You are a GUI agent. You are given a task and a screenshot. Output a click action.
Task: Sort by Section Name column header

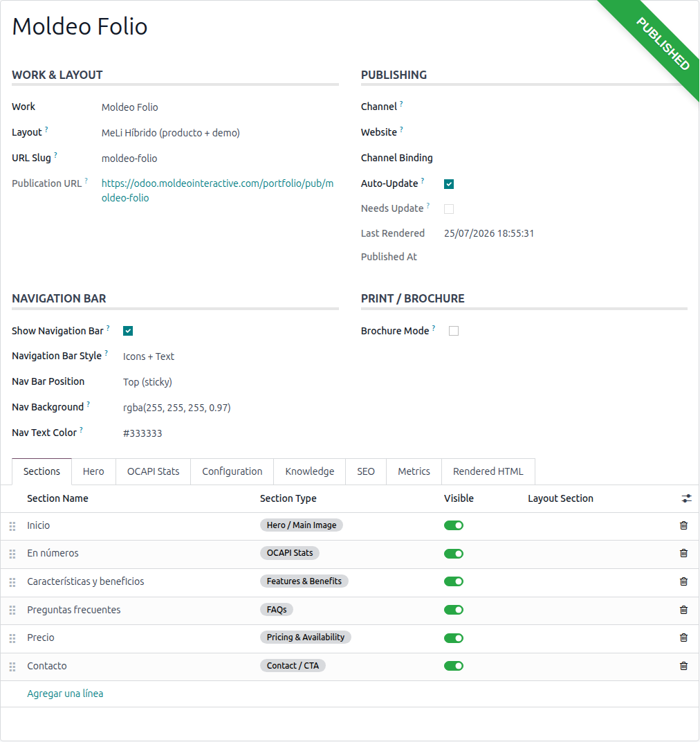(x=57, y=499)
